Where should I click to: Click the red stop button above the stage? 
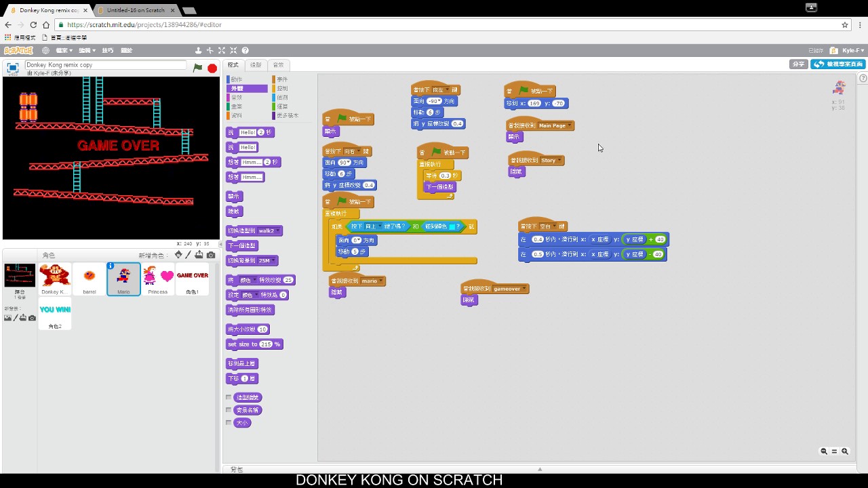(212, 68)
